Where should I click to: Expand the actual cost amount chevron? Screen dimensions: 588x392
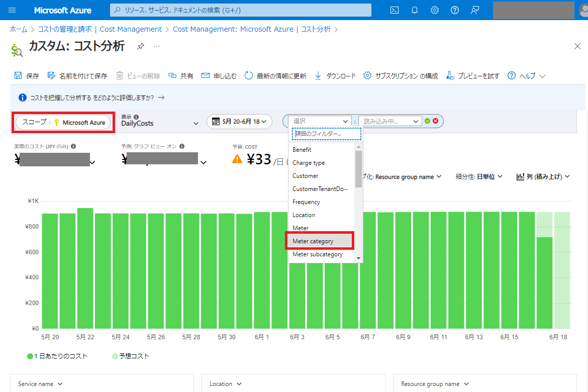point(92,163)
